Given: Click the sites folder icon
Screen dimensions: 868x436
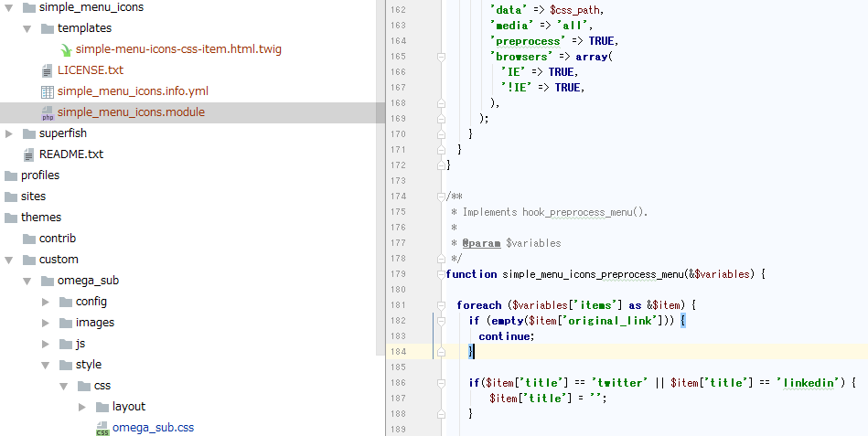Looking at the screenshot, I should [11, 197].
